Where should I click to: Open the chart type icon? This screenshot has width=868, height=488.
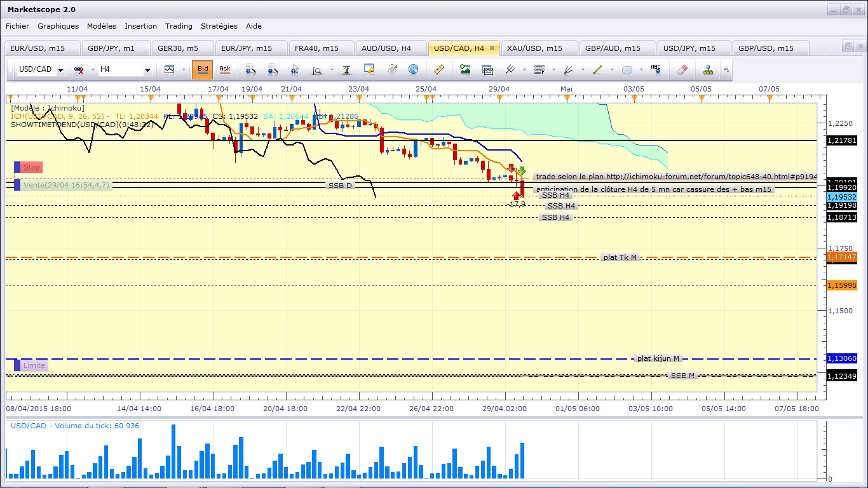pyautogui.click(x=170, y=69)
